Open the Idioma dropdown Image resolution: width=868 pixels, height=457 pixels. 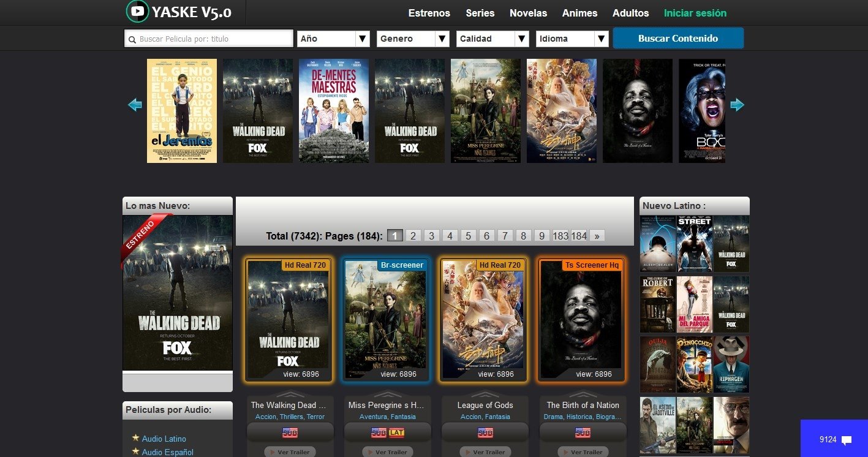point(572,39)
